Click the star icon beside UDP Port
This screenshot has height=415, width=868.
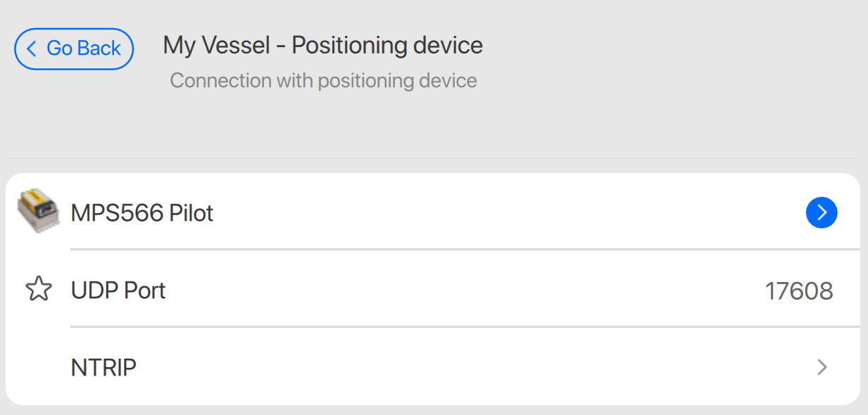pyautogui.click(x=38, y=289)
